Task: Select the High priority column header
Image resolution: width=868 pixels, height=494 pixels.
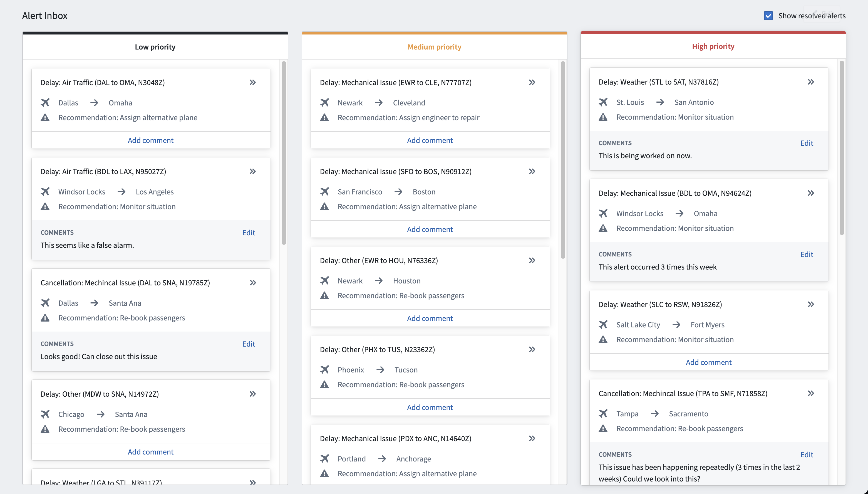Action: click(713, 46)
